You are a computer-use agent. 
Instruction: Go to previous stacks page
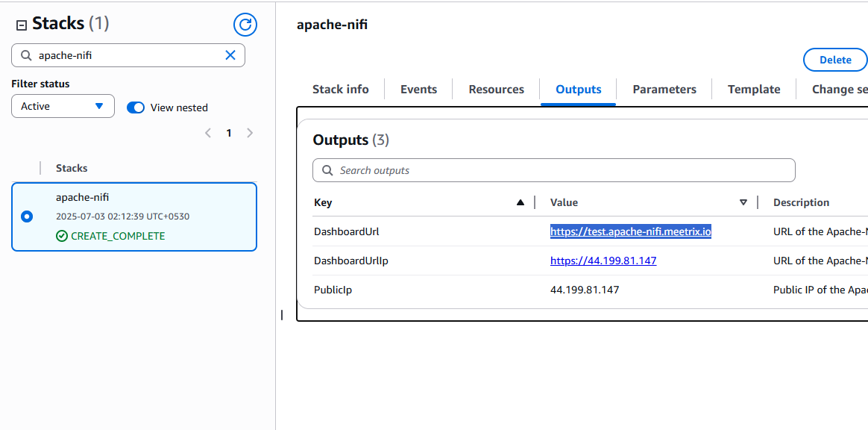pyautogui.click(x=208, y=133)
